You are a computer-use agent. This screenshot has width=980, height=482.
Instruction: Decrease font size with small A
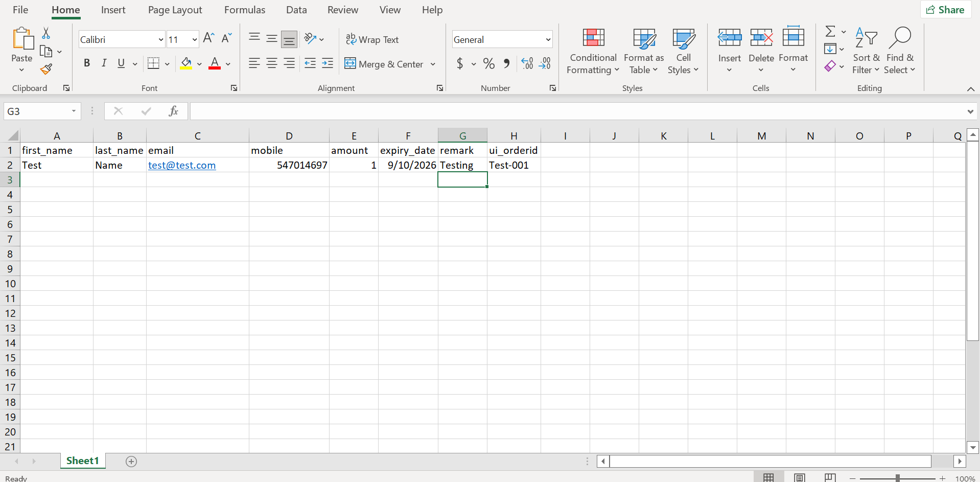tap(227, 38)
